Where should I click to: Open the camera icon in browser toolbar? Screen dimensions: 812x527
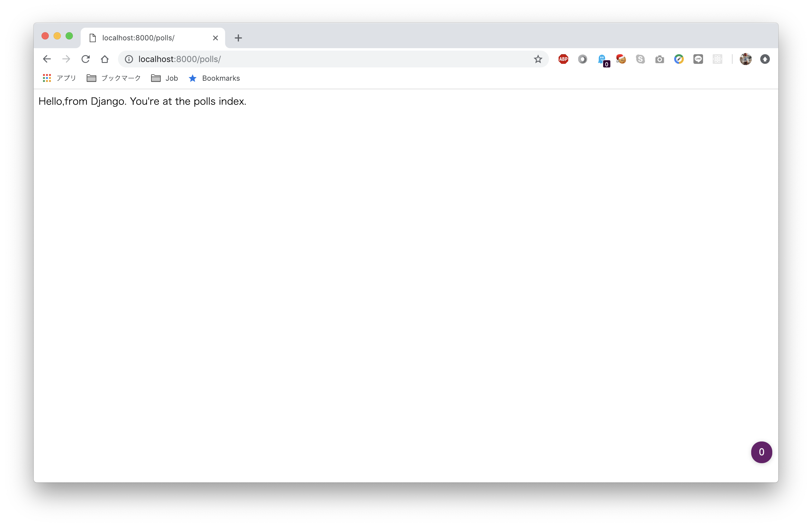coord(659,59)
